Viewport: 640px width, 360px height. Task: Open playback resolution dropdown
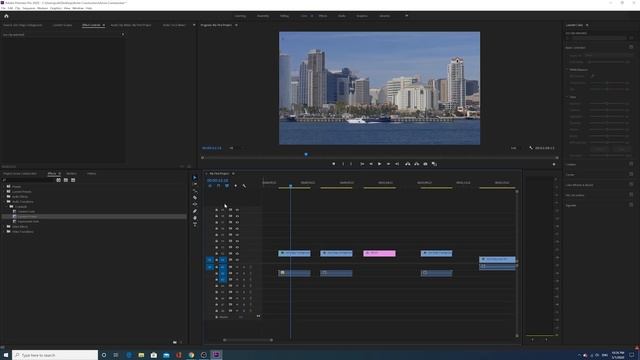[514, 148]
